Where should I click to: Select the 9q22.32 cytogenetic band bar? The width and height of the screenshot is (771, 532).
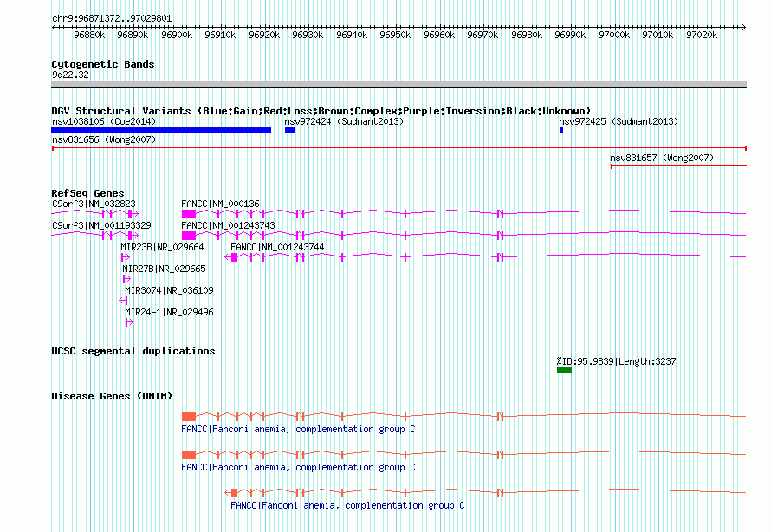pyautogui.click(x=398, y=84)
